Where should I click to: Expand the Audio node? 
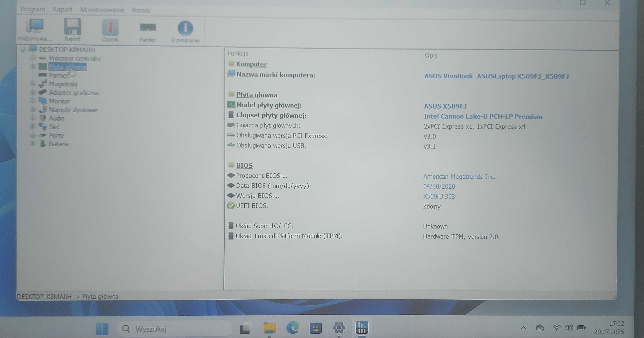click(x=33, y=118)
